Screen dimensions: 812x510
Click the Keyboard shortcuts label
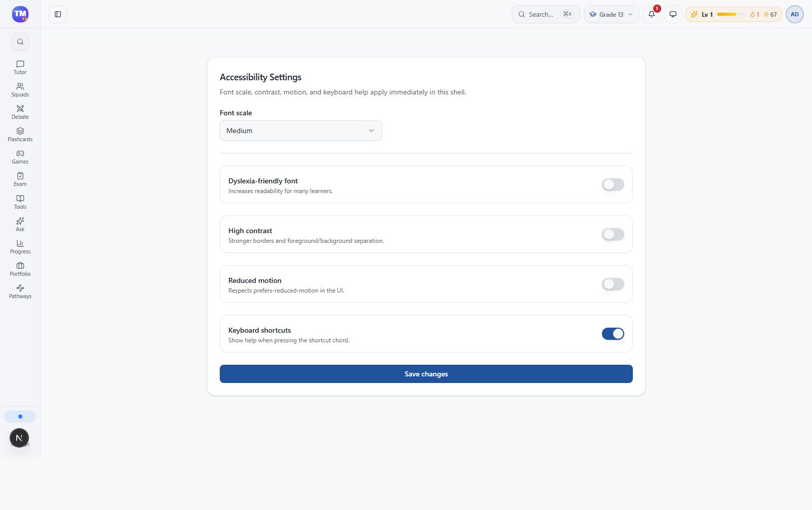coord(259,330)
